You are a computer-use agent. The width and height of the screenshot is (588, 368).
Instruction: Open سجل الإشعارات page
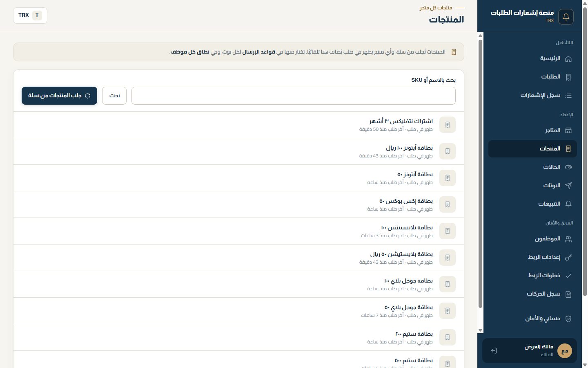click(532, 95)
